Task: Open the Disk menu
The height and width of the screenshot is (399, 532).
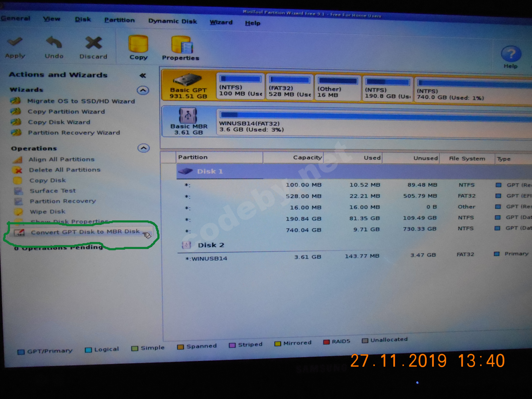Action: pyautogui.click(x=83, y=19)
